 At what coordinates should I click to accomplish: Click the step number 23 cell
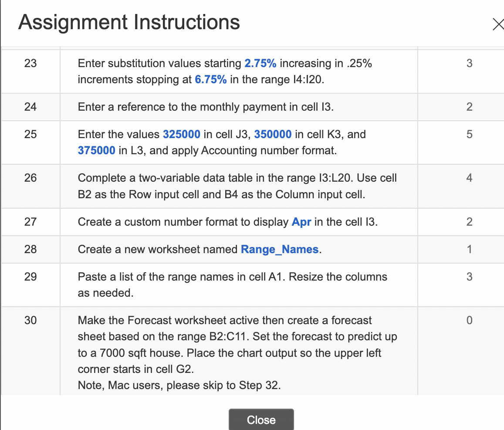(30, 63)
